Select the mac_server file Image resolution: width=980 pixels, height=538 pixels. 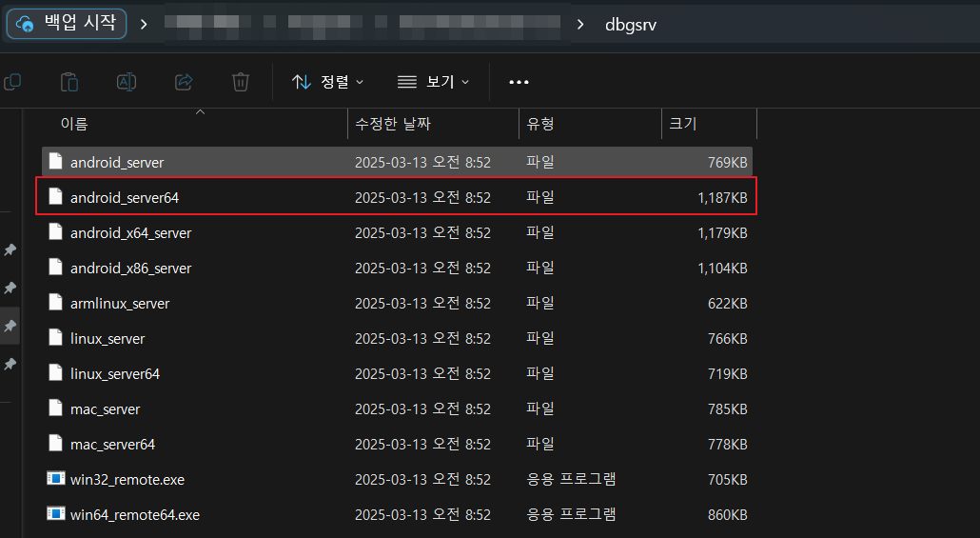[x=105, y=409]
